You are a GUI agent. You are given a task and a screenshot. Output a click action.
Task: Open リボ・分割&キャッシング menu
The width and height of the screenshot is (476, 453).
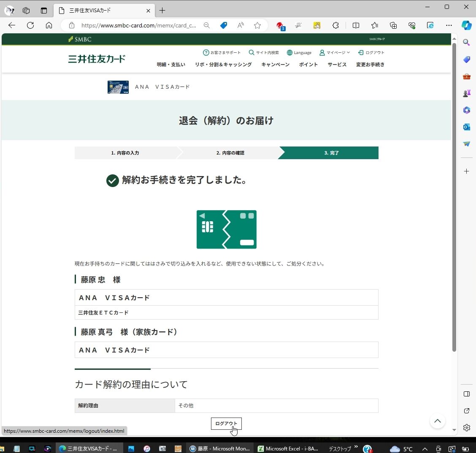click(x=223, y=64)
